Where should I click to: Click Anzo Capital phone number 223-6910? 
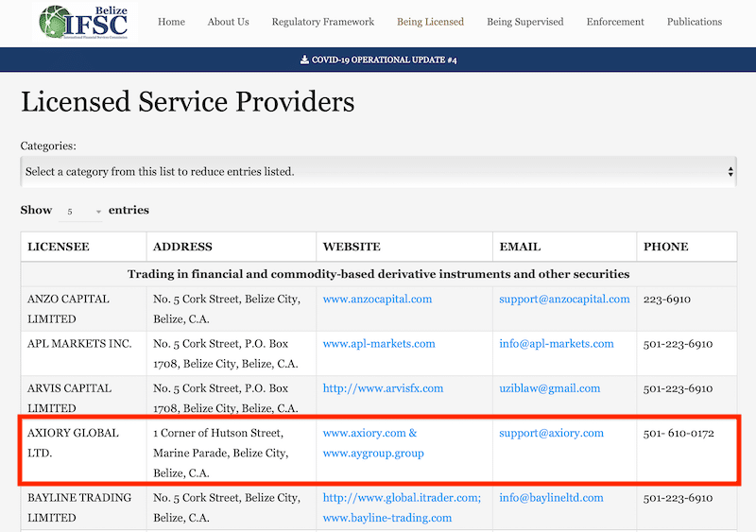pos(667,299)
